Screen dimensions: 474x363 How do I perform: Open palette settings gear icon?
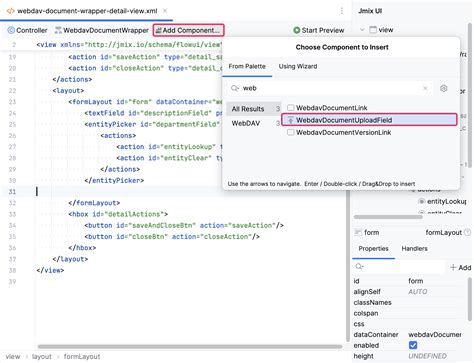coord(443,88)
